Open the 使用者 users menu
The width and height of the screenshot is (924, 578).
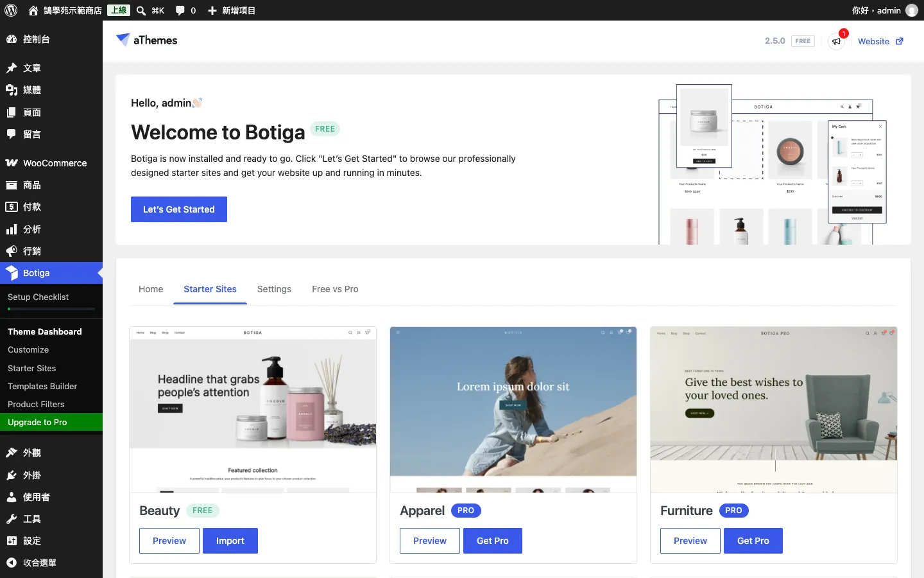coord(51,497)
